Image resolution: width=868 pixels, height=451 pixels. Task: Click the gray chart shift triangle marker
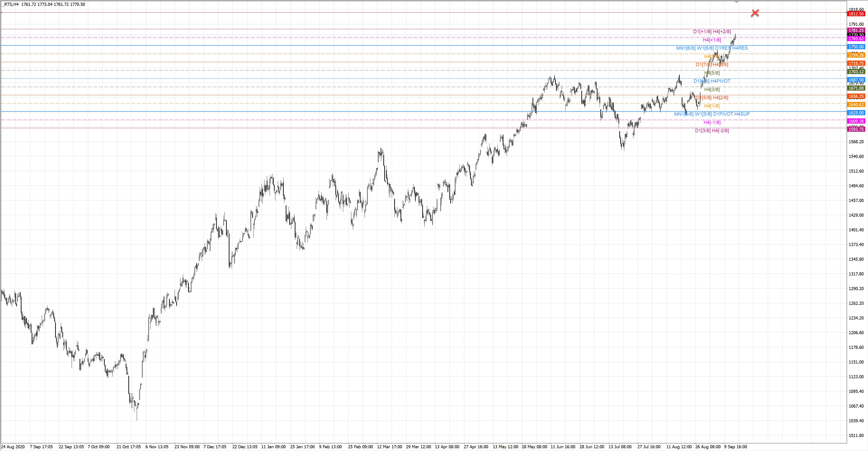[x=736, y=2]
